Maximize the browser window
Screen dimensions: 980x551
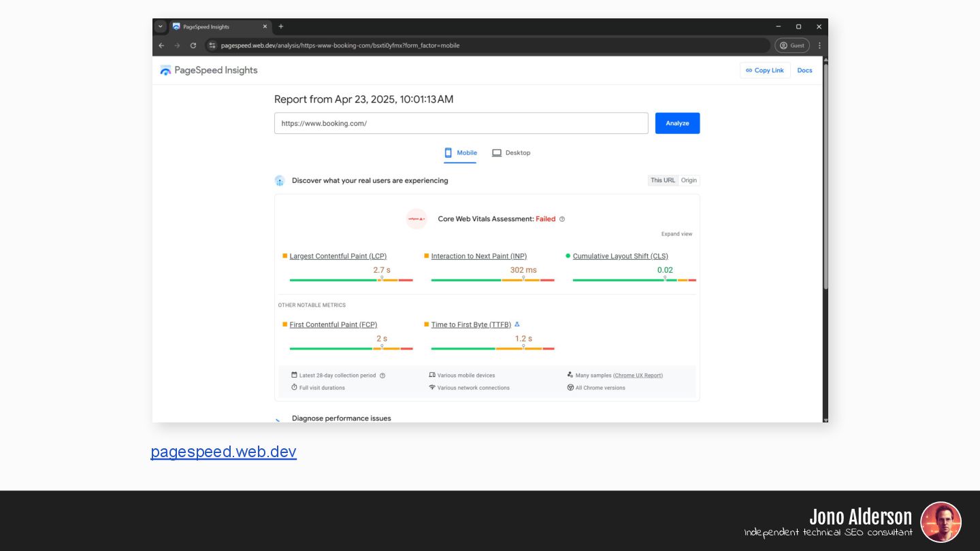click(x=798, y=27)
